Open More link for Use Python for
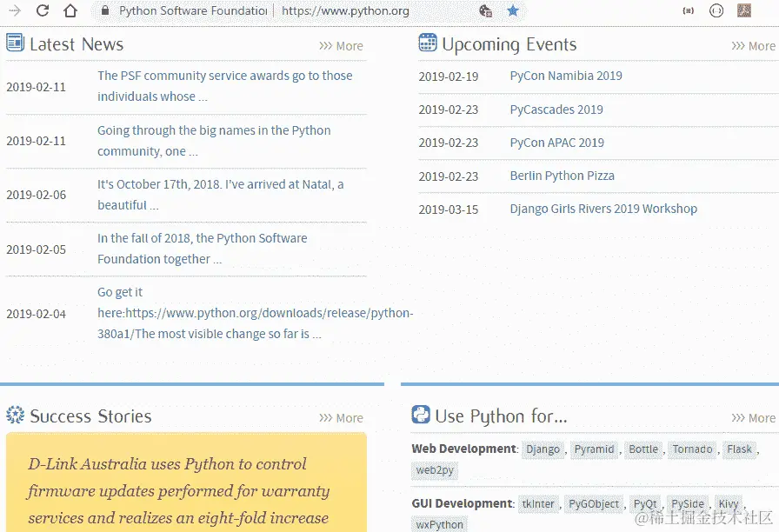Viewport: 779px width, 532px height. click(753, 418)
